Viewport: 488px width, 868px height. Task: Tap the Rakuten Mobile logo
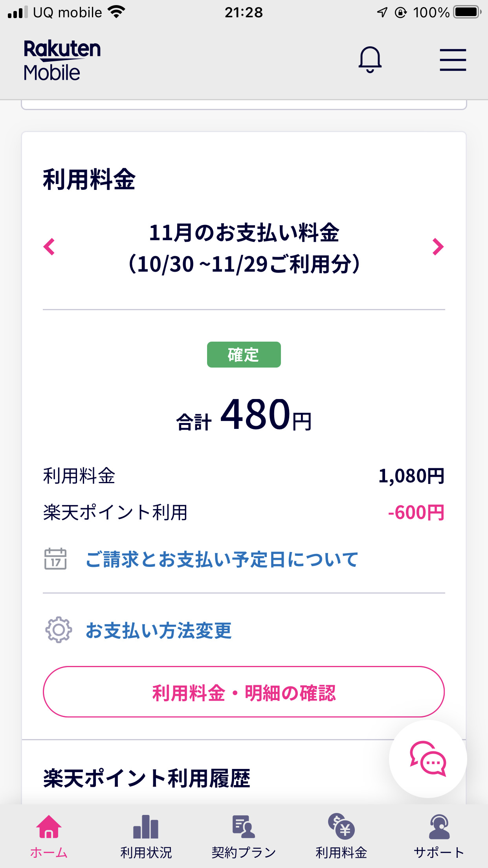pos(62,61)
